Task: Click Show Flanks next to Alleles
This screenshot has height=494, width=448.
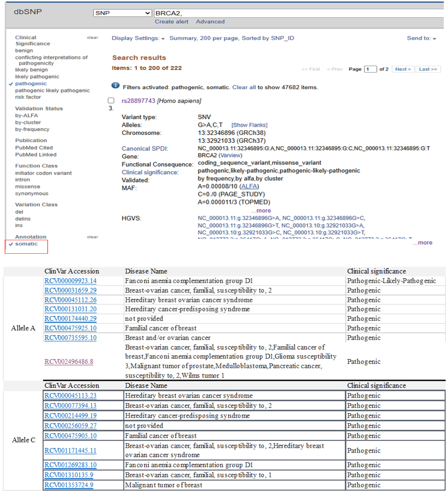Action: (x=250, y=125)
